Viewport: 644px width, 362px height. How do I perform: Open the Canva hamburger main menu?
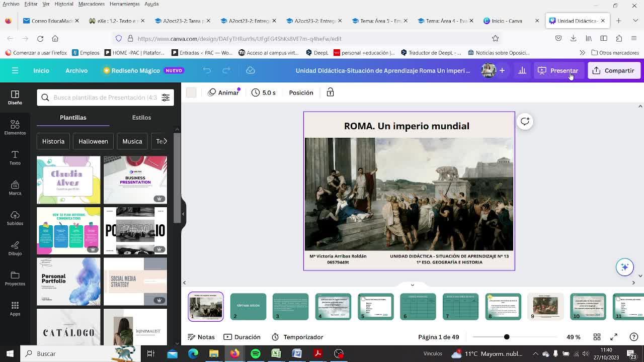point(15,70)
